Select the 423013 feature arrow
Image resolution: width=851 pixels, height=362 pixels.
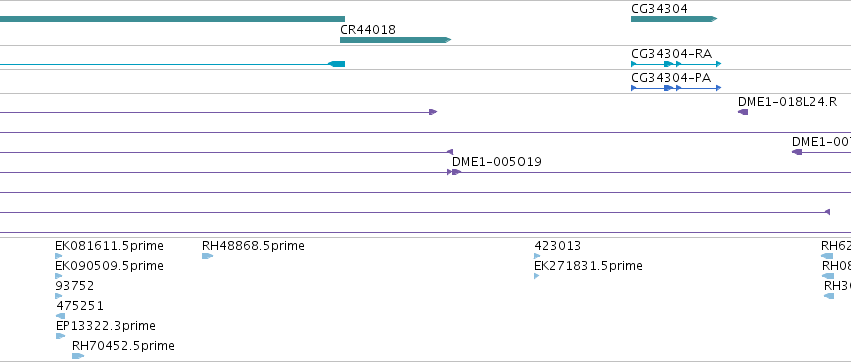coord(537,256)
